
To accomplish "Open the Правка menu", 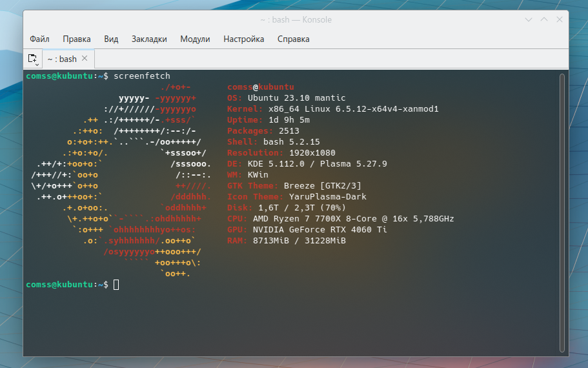I will point(77,39).
